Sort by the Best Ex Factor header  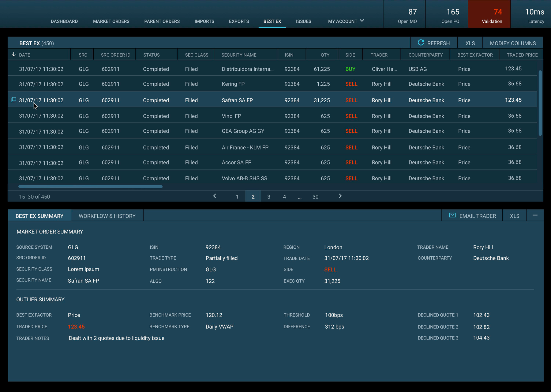[x=475, y=55]
